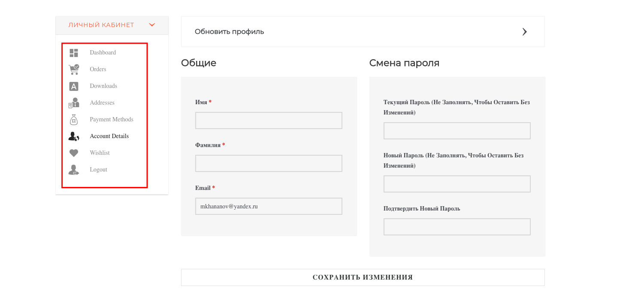Click the Addresses person icon
The image size is (644, 298).
(74, 103)
